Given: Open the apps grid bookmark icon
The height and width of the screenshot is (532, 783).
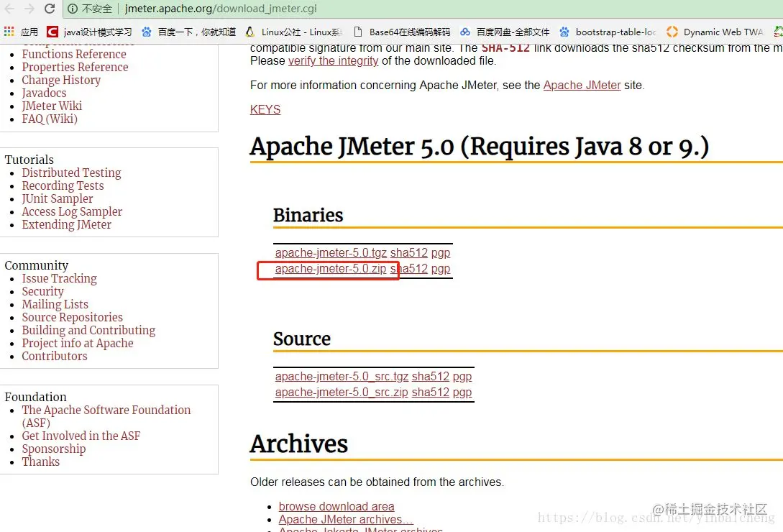Looking at the screenshot, I should (9, 32).
